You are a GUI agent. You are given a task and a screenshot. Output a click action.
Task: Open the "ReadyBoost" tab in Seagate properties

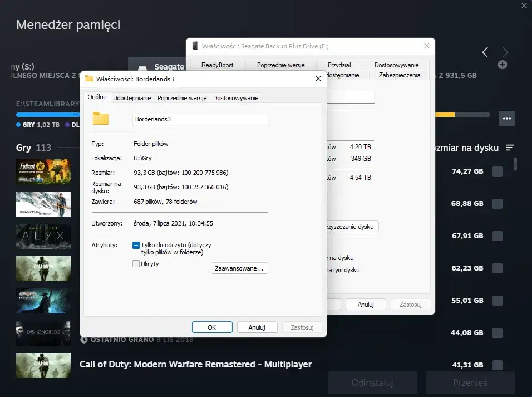(216, 65)
